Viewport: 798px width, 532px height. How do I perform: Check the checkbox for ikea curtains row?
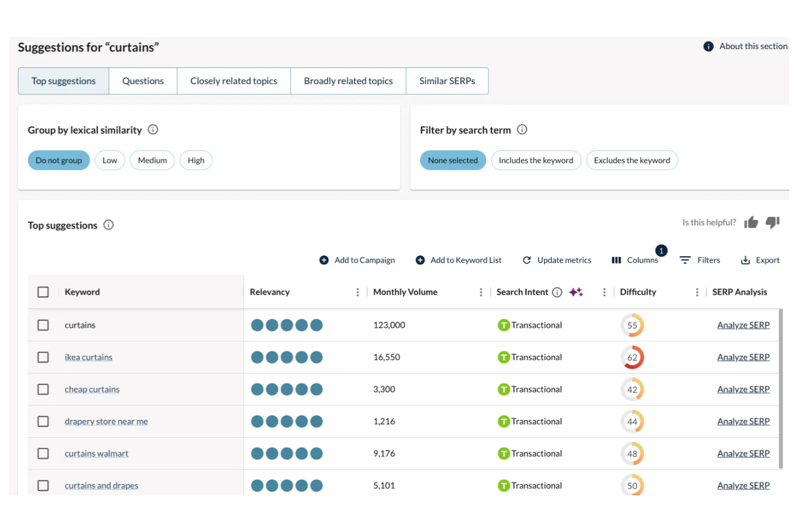tap(43, 357)
